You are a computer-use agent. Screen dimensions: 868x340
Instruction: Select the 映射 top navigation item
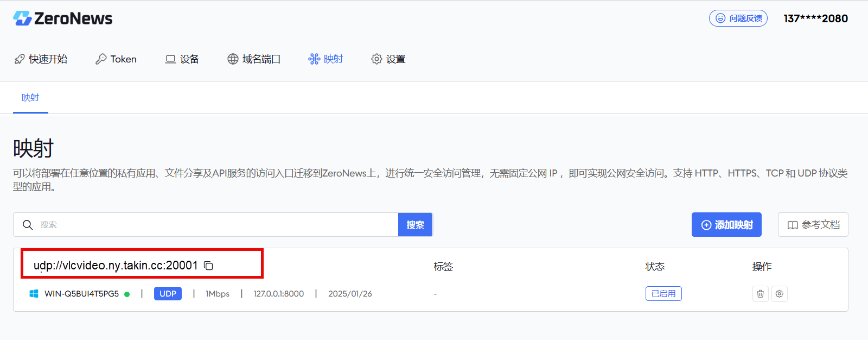pos(325,59)
